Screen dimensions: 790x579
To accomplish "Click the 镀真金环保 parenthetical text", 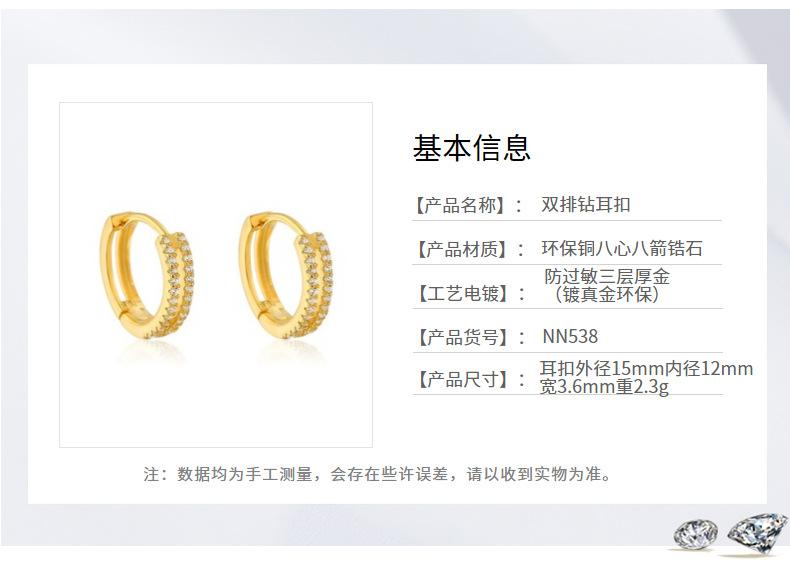I will pos(607,294).
